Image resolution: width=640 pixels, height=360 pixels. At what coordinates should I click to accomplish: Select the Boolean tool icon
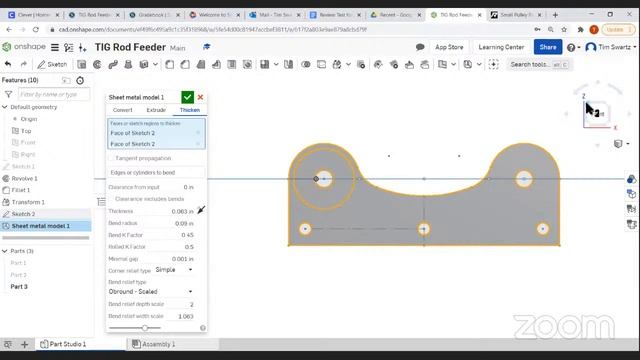coord(306,64)
